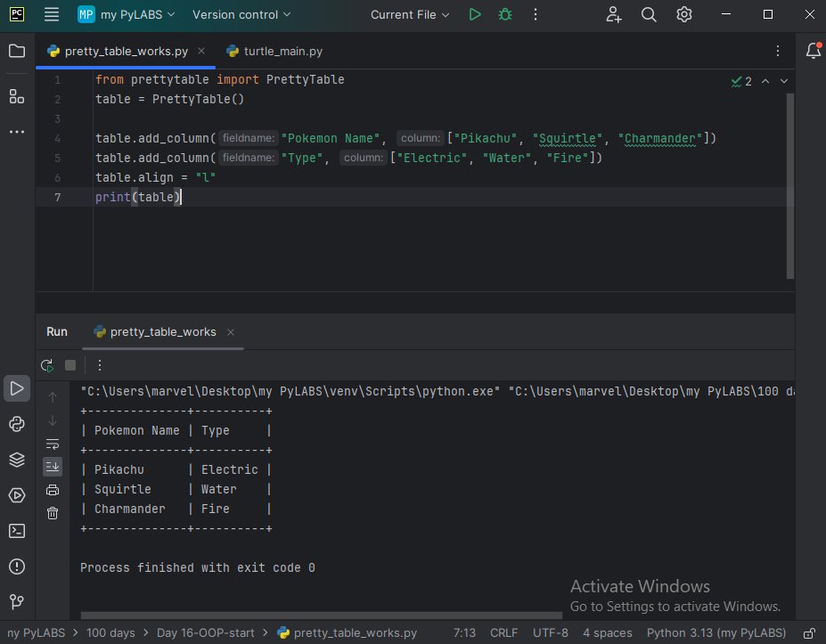Open Code With Me add-user icon

point(613,14)
